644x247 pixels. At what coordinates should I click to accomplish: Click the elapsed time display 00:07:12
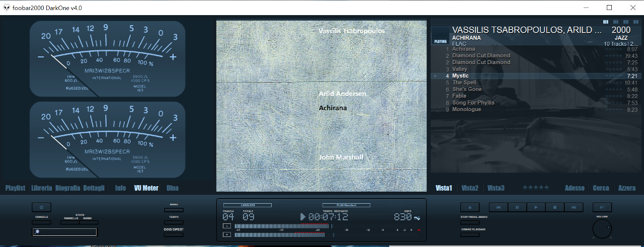tap(329, 217)
